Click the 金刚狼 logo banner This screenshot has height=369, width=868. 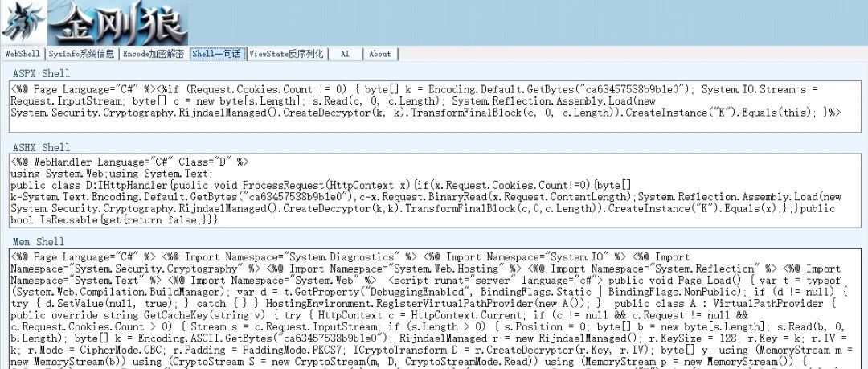(x=117, y=23)
